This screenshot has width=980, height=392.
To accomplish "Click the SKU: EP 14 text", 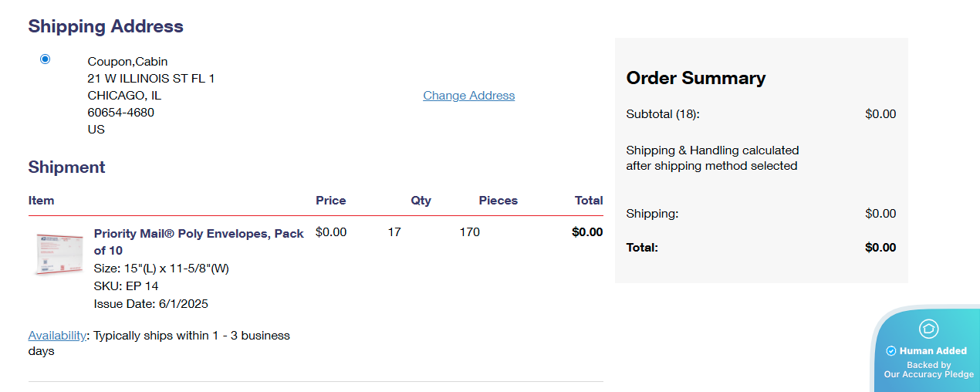I will coord(126,286).
